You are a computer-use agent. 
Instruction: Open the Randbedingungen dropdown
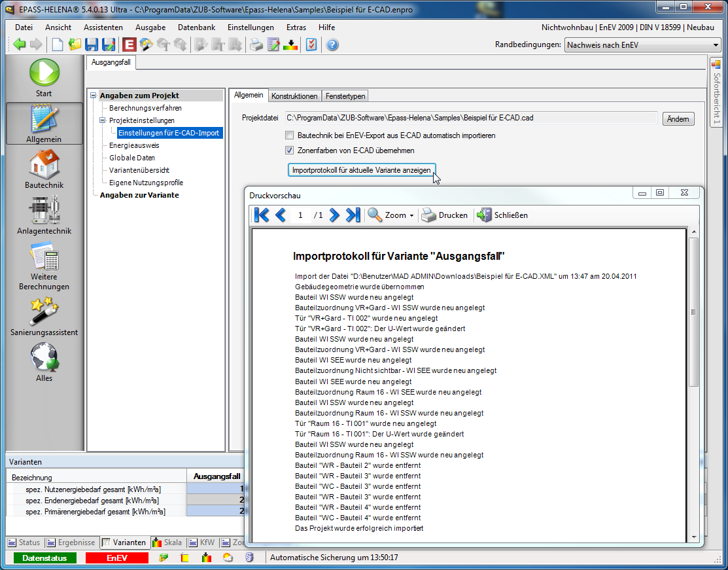[716, 45]
